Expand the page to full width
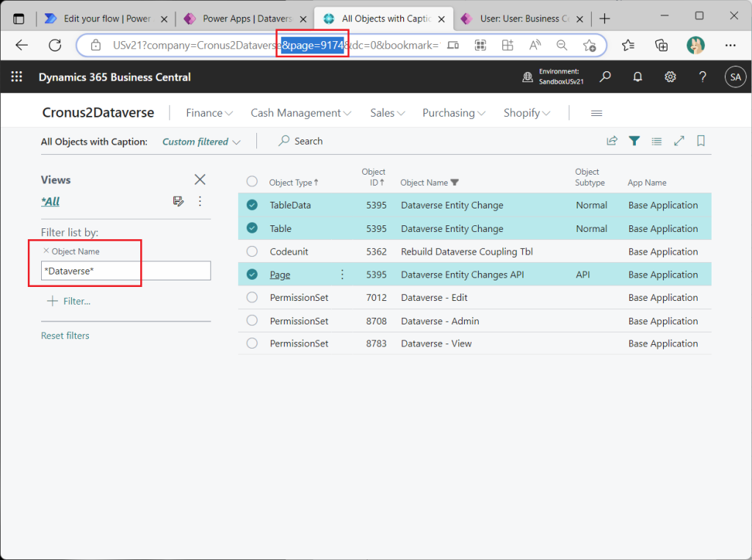Viewport: 752px width, 560px height. 679,141
